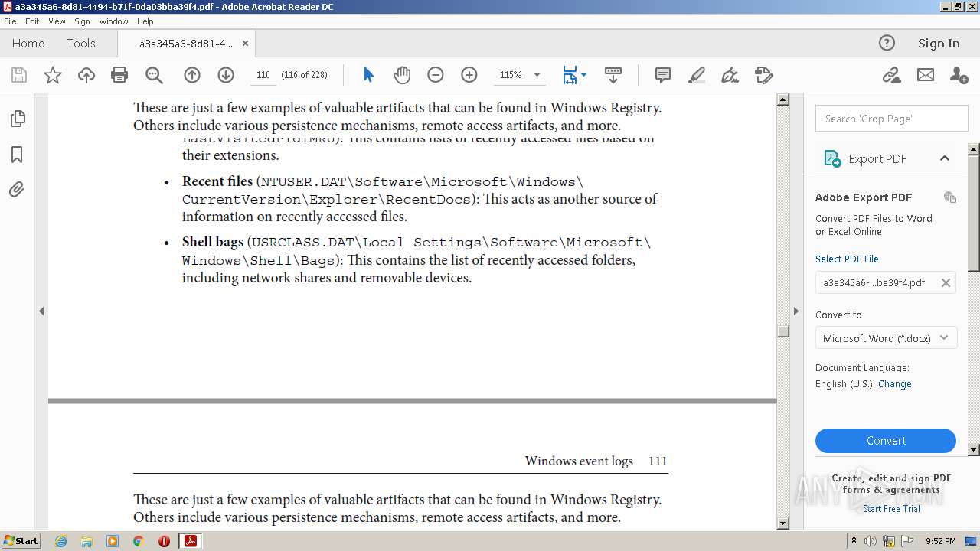Copy the Adobe Export PDF tool shortcut
Viewport: 980px width, 551px height.
click(x=950, y=197)
